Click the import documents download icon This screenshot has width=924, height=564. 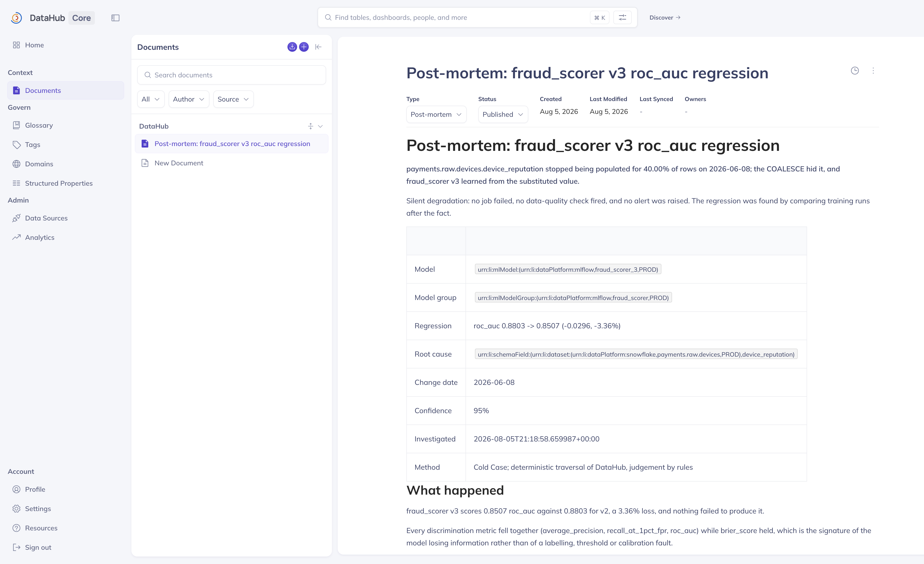(292, 47)
